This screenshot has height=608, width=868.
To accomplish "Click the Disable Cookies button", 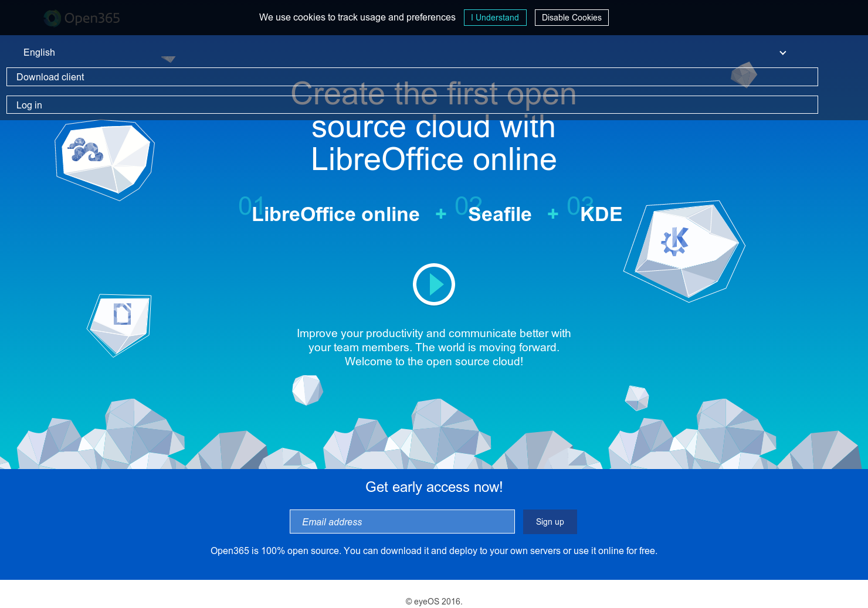I will click(x=572, y=18).
